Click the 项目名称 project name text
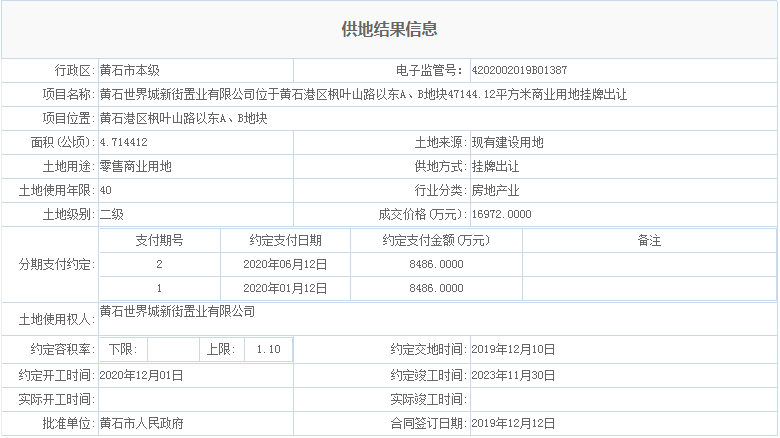The image size is (780, 438). tap(362, 94)
